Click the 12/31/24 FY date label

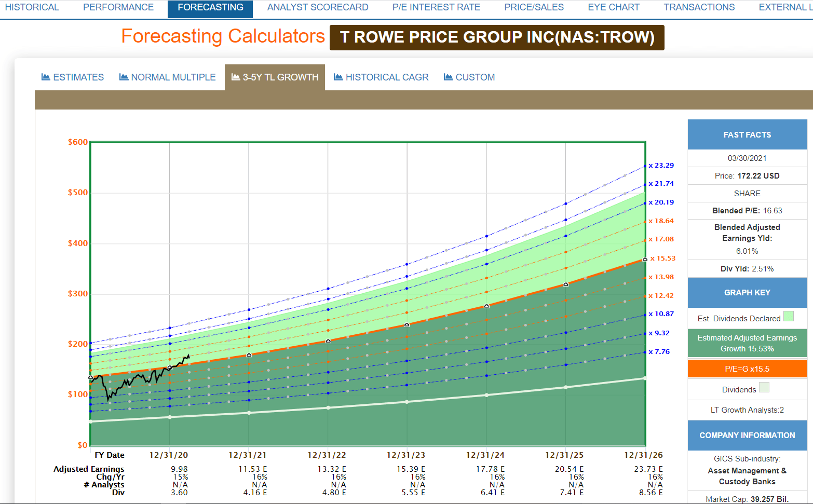tap(485, 455)
